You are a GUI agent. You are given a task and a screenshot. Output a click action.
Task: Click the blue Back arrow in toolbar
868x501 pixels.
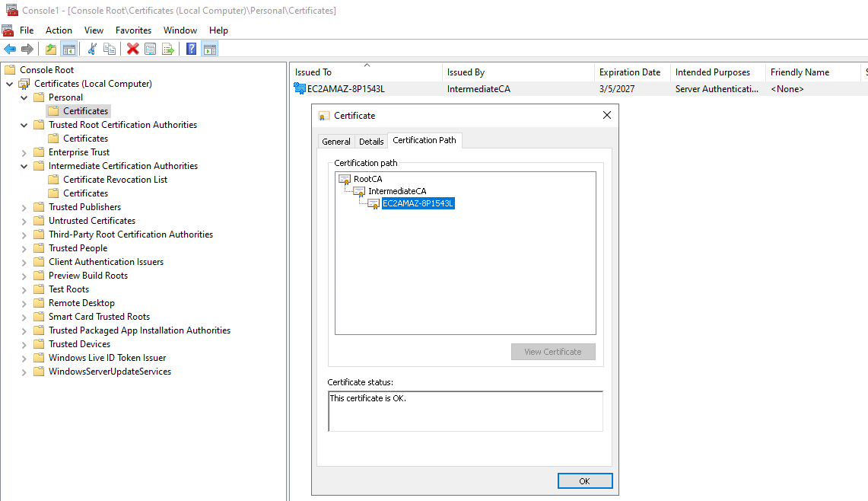[10, 49]
